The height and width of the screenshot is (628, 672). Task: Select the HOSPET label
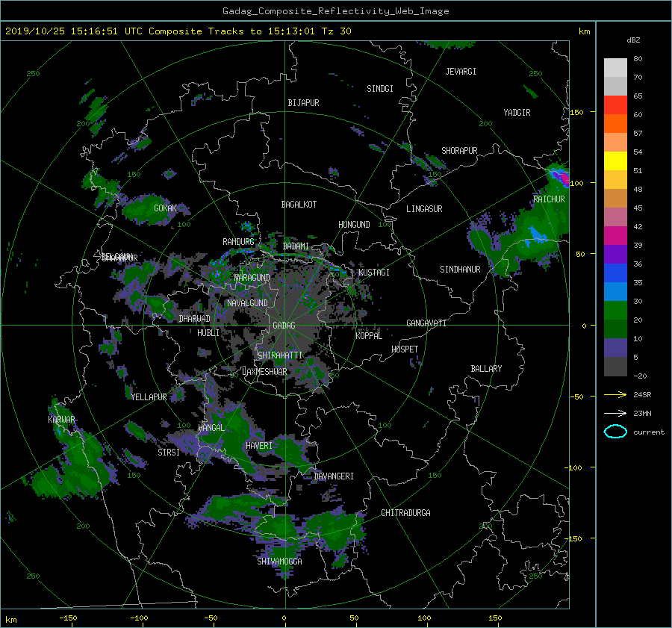pos(405,349)
